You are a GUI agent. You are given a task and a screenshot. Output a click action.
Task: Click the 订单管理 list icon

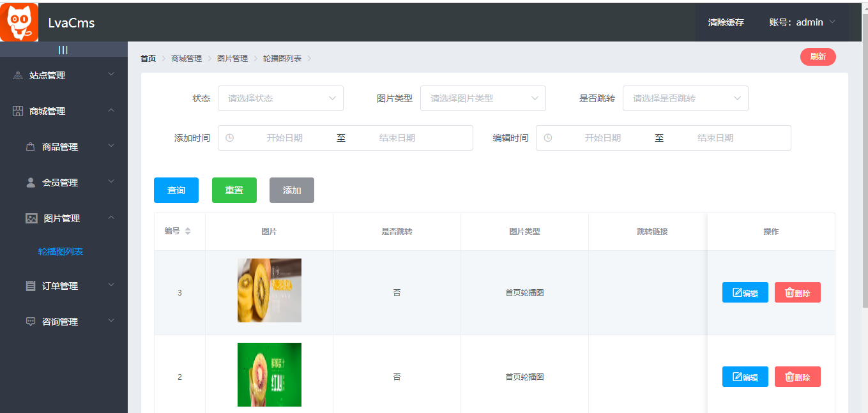coord(31,286)
